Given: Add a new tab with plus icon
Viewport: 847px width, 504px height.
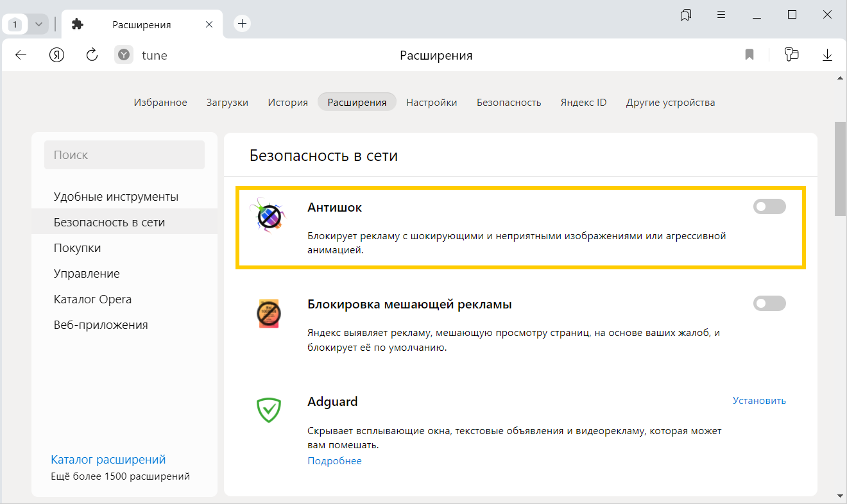Looking at the screenshot, I should point(242,24).
